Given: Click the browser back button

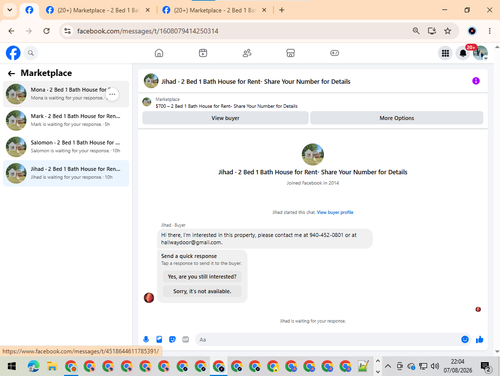Looking at the screenshot, I should coord(11,31).
